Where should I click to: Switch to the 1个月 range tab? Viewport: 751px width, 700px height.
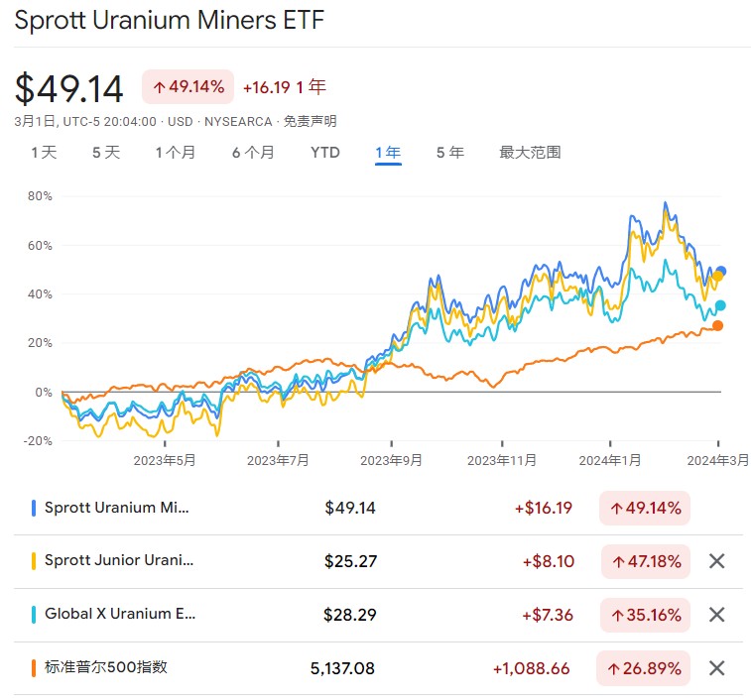(x=175, y=153)
